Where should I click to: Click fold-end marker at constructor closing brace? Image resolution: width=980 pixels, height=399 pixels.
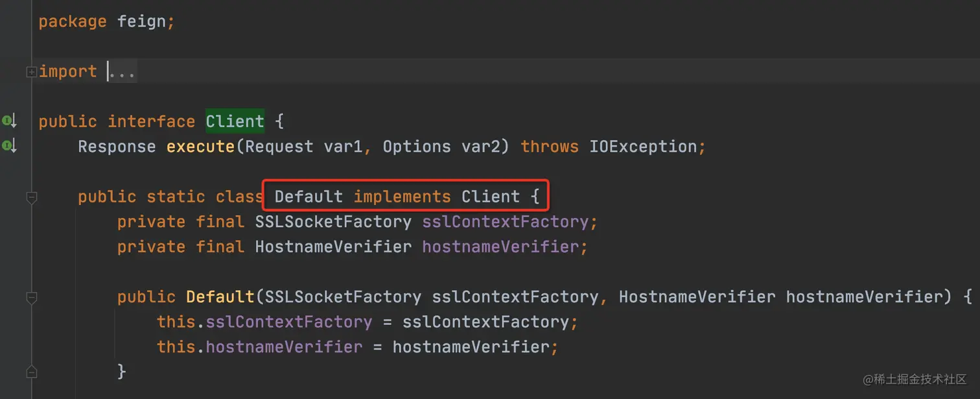point(31,372)
